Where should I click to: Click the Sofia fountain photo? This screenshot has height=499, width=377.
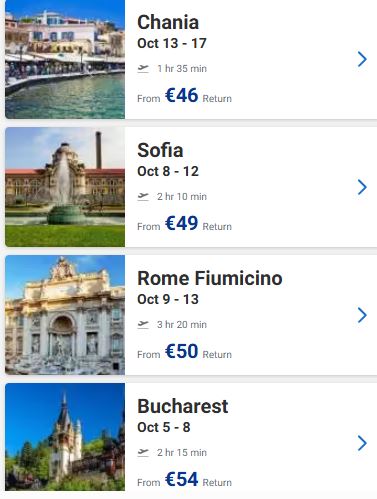[65, 187]
